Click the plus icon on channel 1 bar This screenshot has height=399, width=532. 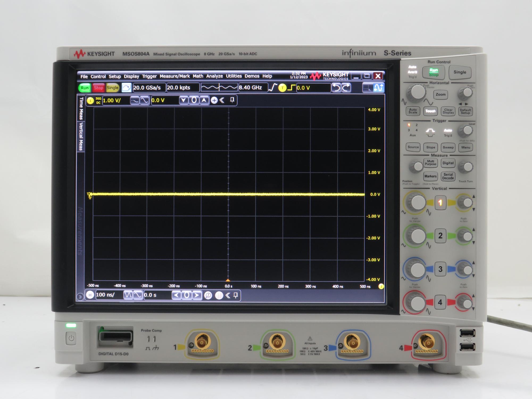tap(214, 100)
